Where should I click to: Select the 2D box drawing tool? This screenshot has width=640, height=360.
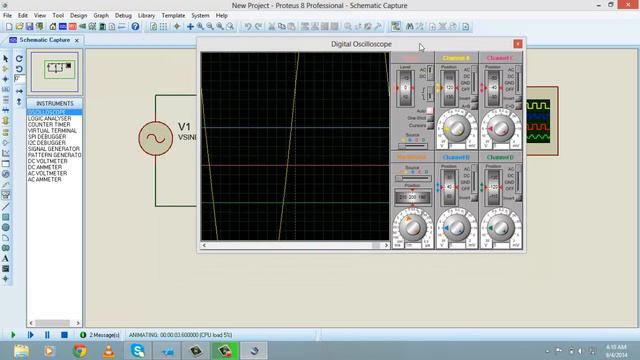(5, 217)
